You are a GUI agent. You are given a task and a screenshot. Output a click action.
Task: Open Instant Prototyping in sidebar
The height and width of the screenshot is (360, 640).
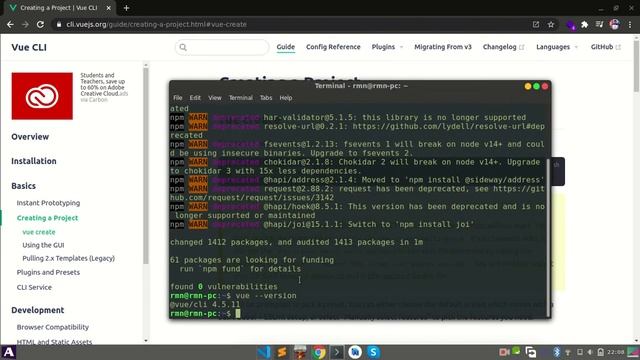(x=48, y=203)
